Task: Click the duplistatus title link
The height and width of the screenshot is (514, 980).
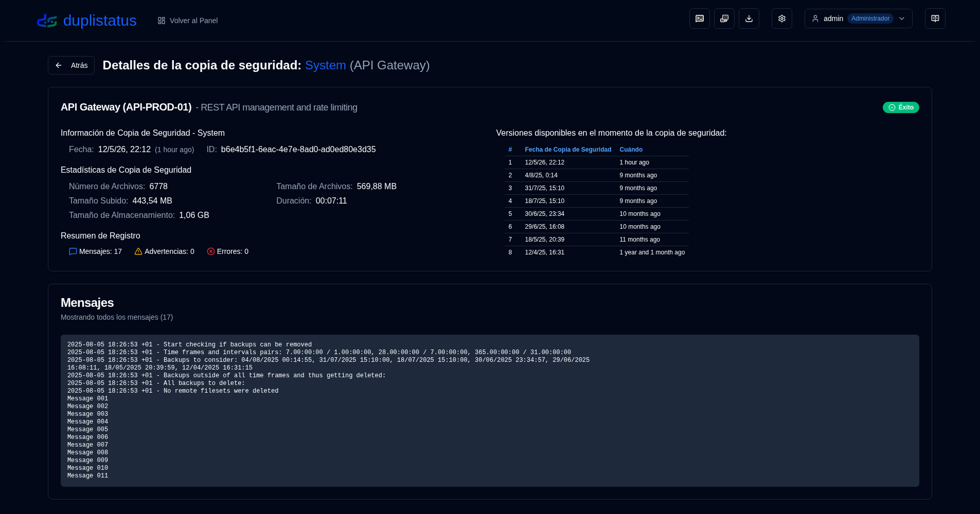Action: pyautogui.click(x=100, y=21)
